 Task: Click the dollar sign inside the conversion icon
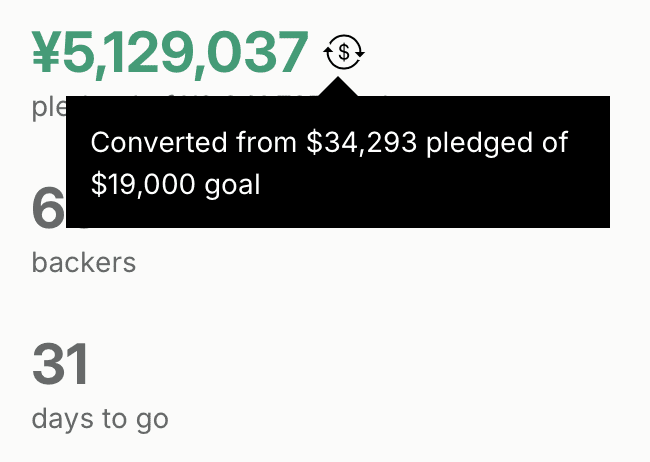(345, 51)
